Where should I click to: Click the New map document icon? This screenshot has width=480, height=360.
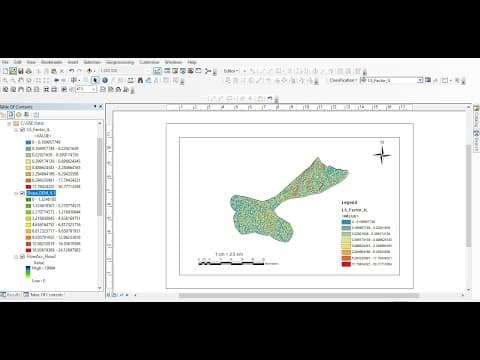5,71
